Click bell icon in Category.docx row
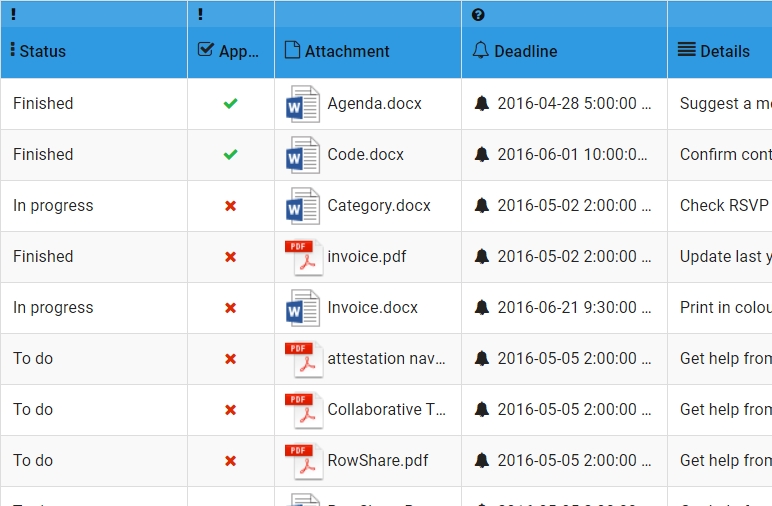 click(482, 205)
